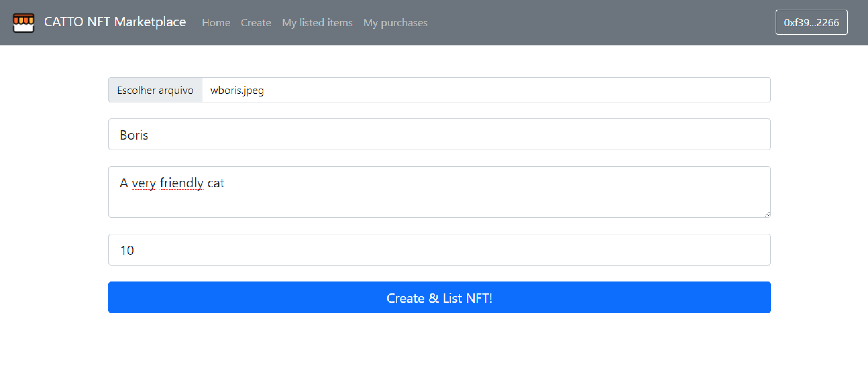Image resolution: width=868 pixels, height=374 pixels.
Task: Click the 0xf39...2266 wallet address button
Action: [x=811, y=22]
